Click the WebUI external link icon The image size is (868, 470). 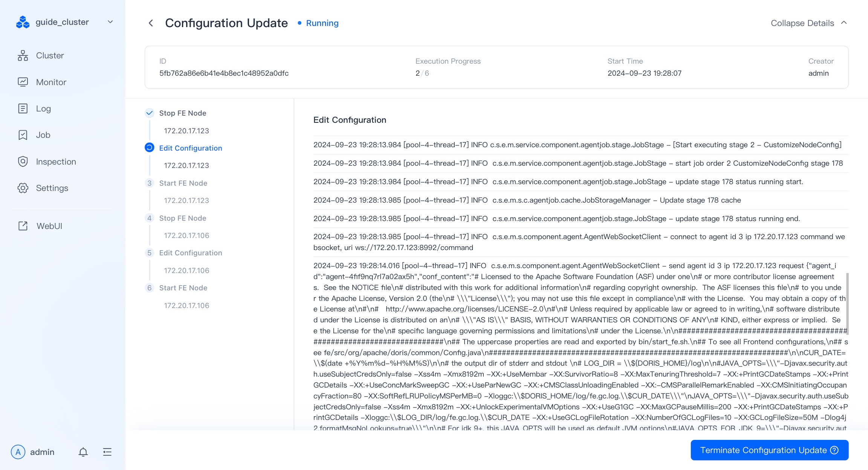pyautogui.click(x=23, y=226)
